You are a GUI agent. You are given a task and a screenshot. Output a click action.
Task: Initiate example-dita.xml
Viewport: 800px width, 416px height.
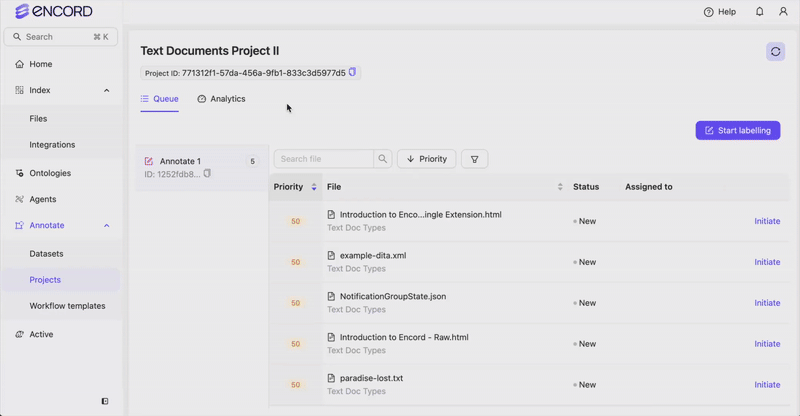tap(767, 262)
